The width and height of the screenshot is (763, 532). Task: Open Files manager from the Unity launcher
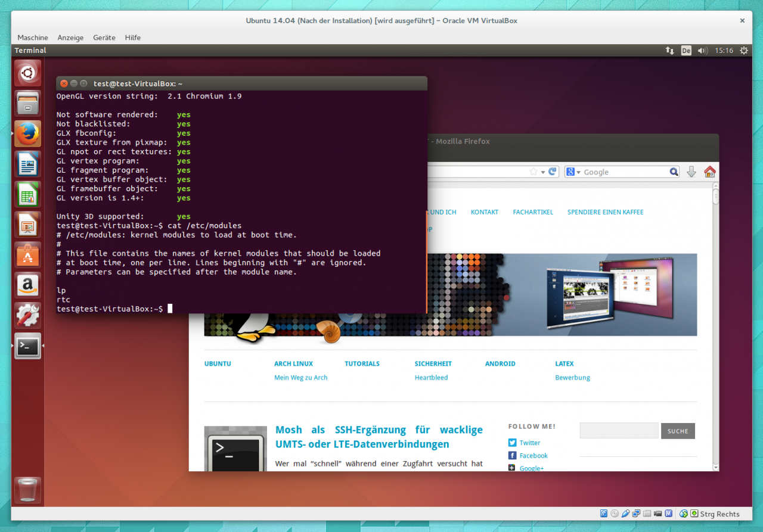pos(27,104)
